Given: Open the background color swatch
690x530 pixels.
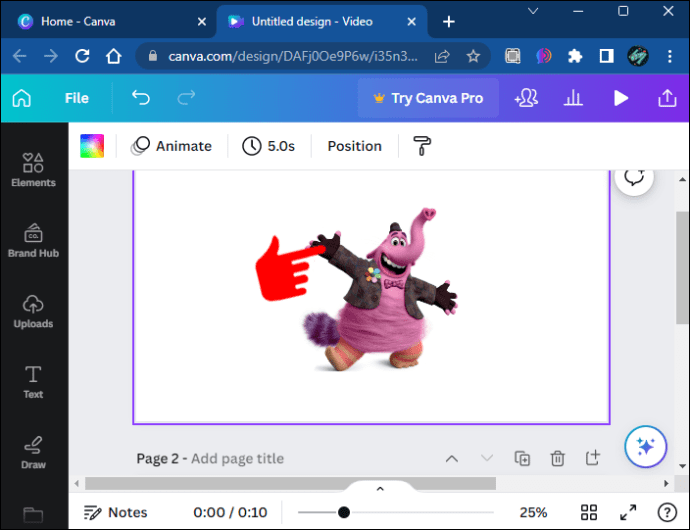Looking at the screenshot, I should pos(92,146).
